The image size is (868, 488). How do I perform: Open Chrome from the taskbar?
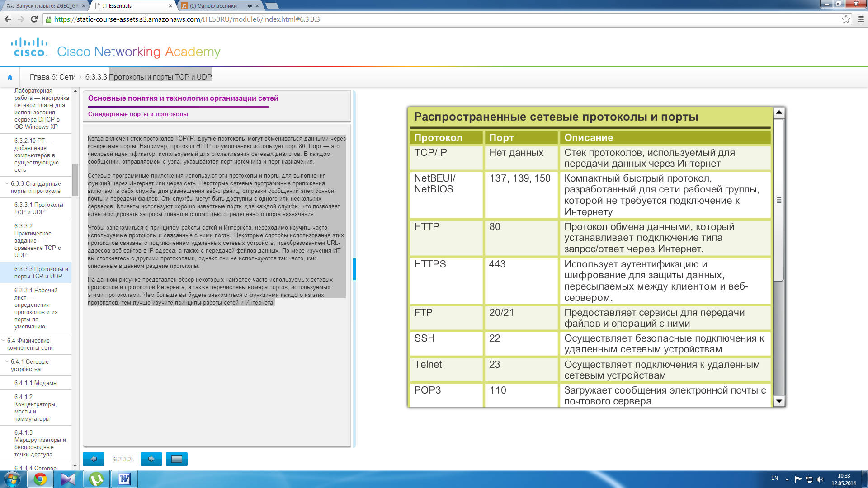(40, 479)
